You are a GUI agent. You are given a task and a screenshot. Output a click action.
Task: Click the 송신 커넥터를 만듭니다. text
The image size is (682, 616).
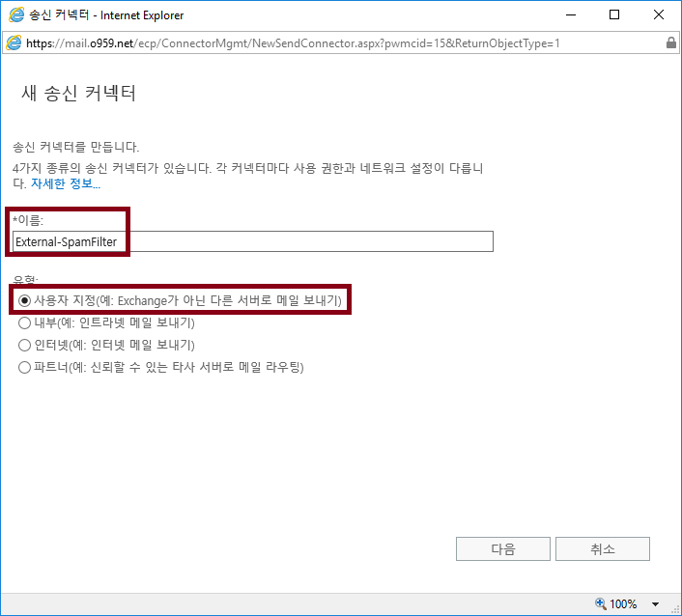point(75,147)
